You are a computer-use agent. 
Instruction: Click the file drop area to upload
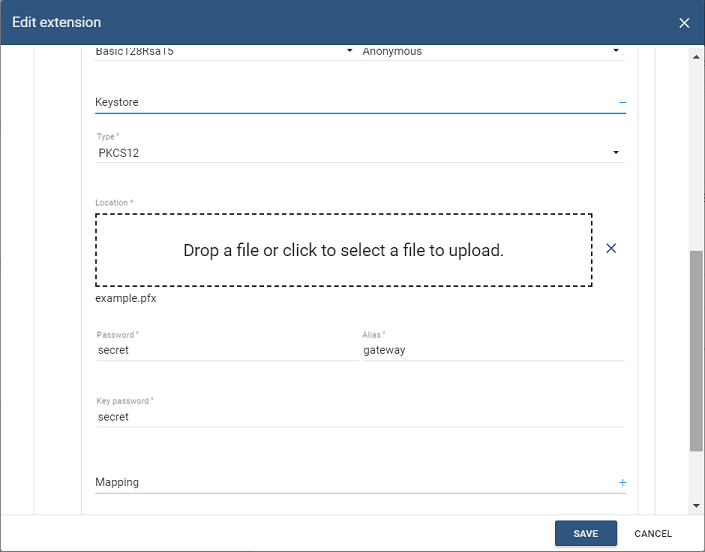tap(343, 250)
